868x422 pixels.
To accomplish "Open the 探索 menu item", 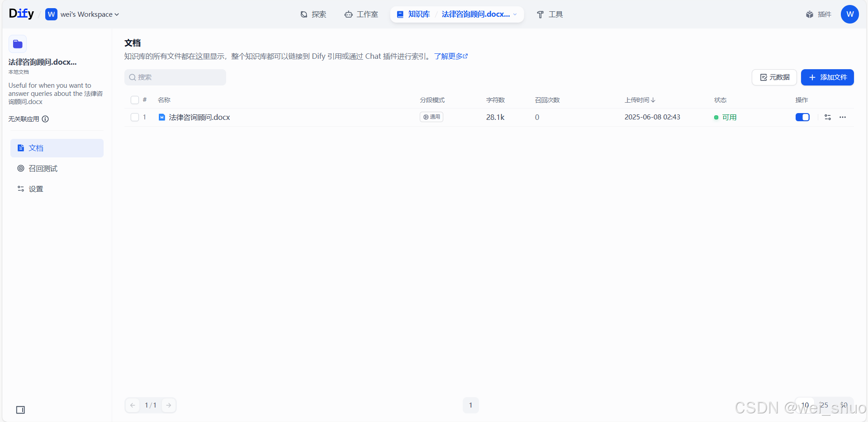I will (x=313, y=14).
